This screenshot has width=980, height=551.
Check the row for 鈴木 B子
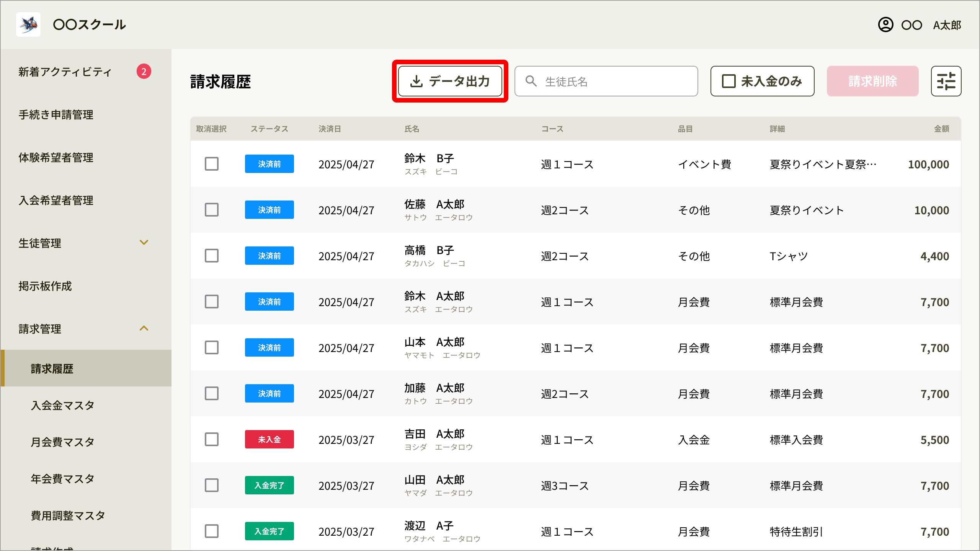point(212,164)
